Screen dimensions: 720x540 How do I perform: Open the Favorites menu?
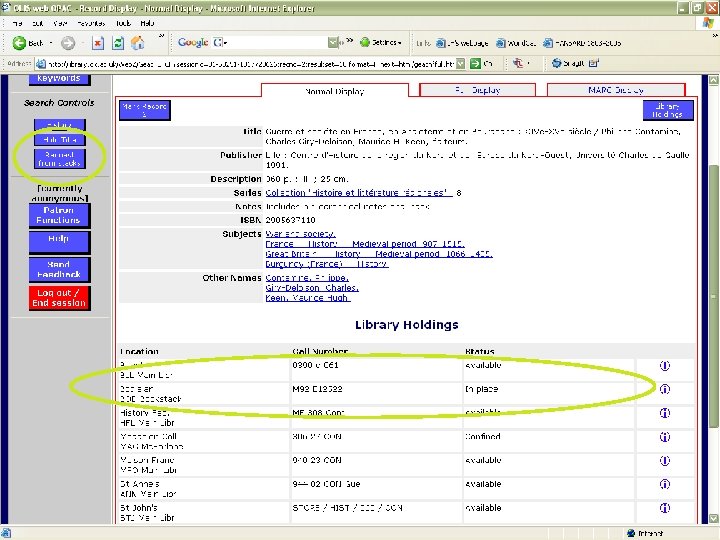90,22
